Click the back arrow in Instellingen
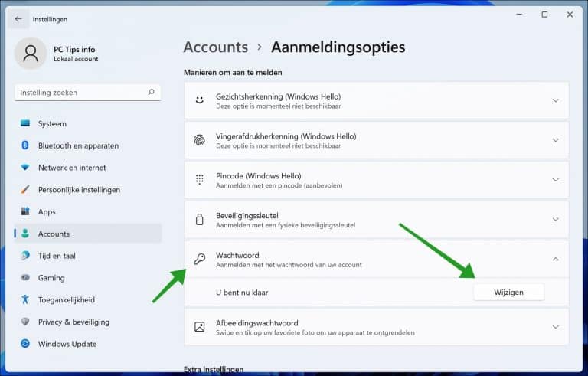The height and width of the screenshot is (376, 588). click(18, 19)
